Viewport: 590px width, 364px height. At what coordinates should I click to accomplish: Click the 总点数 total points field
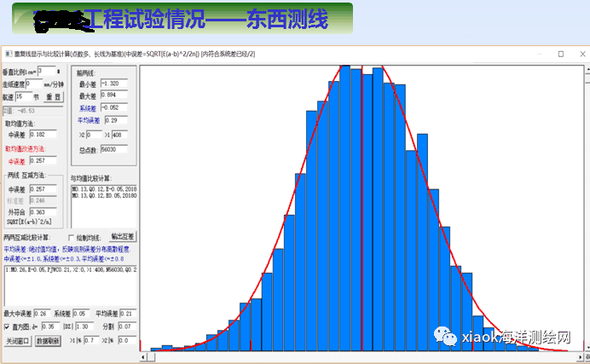(114, 149)
